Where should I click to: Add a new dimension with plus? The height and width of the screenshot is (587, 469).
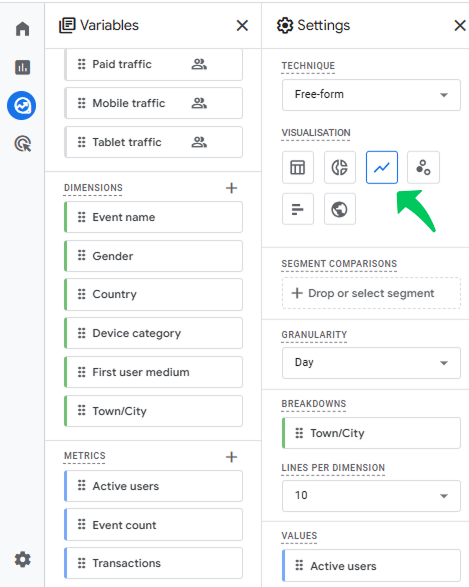click(x=231, y=188)
